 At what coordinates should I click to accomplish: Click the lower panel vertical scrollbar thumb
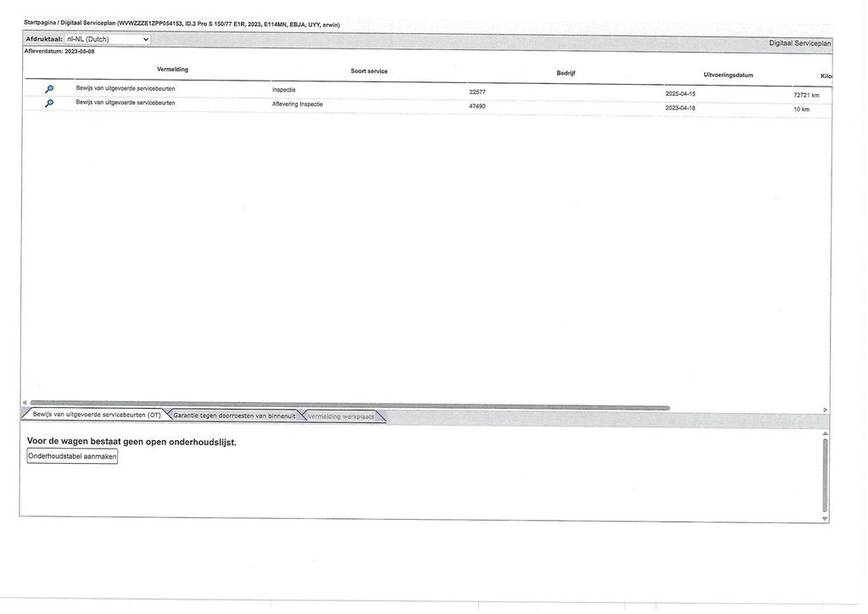(x=825, y=476)
